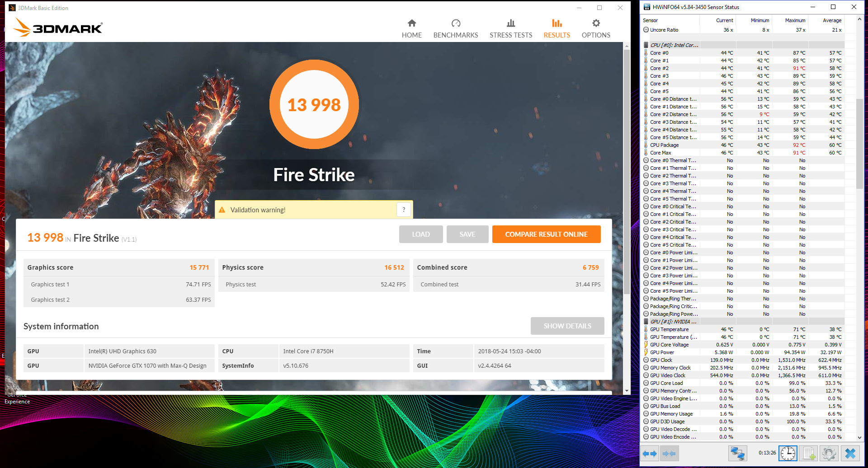Click the thermometer icon beside Core #1
Image resolution: width=868 pixels, height=468 pixels.
pos(646,61)
